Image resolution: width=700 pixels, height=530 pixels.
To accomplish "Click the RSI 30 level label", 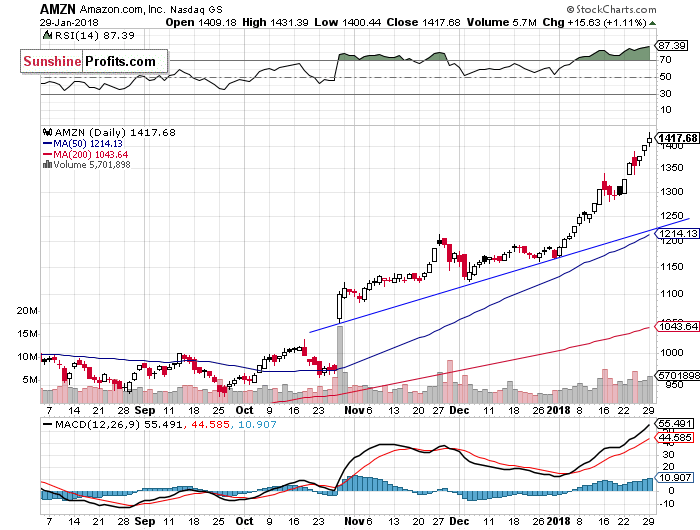I will click(666, 93).
